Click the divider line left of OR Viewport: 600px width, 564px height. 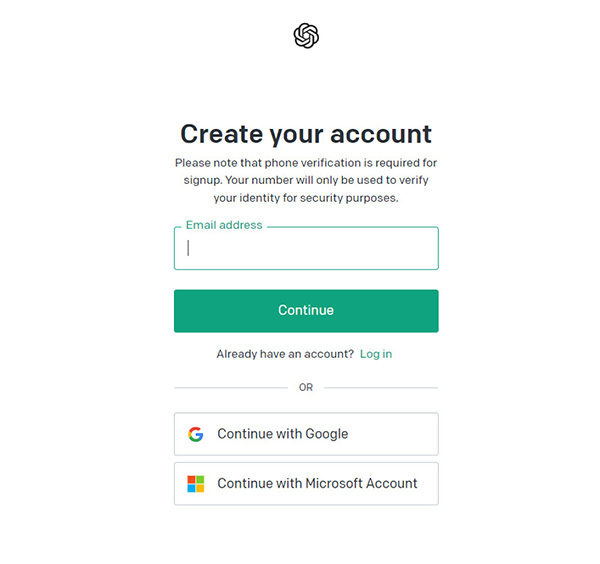(230, 387)
